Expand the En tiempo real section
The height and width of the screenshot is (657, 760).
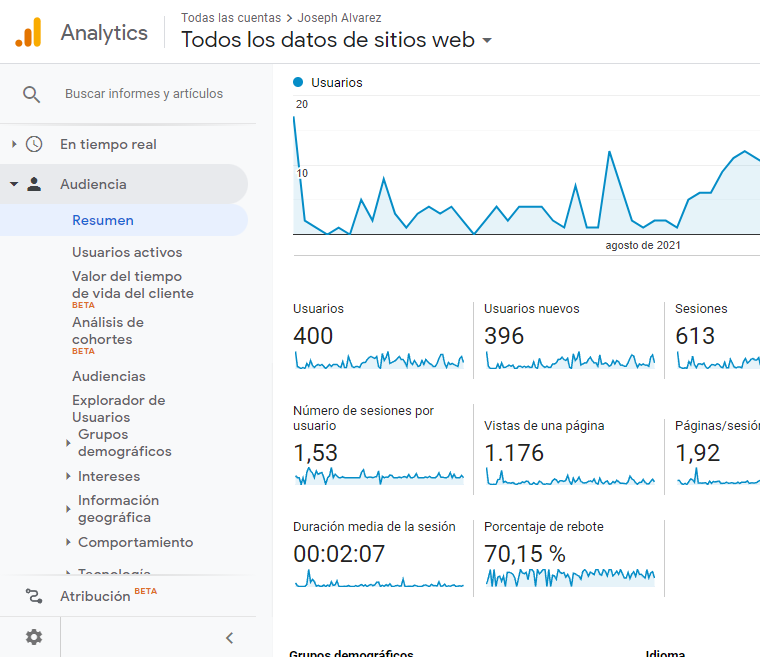14,144
